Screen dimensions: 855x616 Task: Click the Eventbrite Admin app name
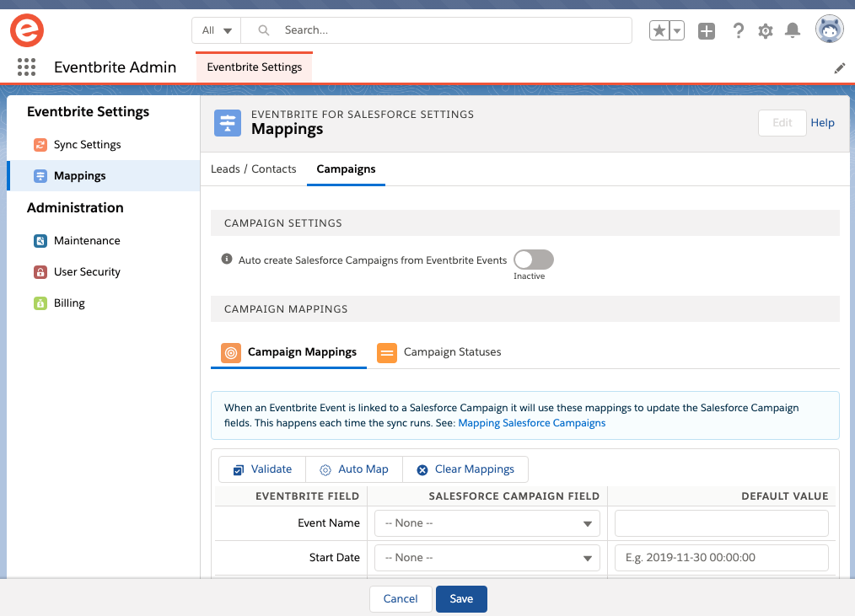click(x=115, y=67)
